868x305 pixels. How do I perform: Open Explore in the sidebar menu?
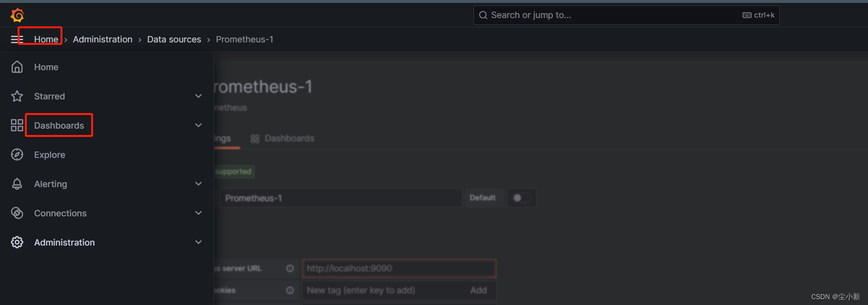(x=50, y=155)
